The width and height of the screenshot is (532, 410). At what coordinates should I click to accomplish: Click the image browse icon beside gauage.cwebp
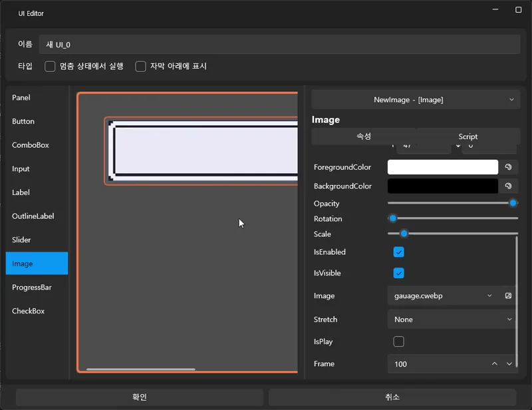tap(508, 296)
